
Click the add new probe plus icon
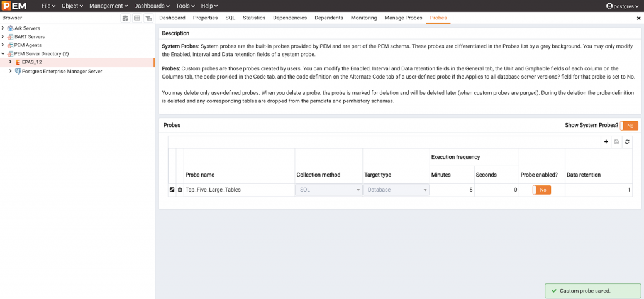(606, 142)
